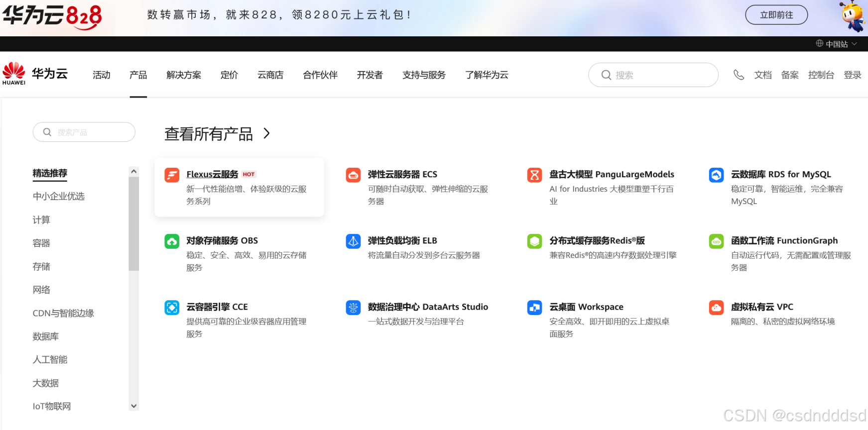Click the 弹性负载均衡 ELB icon
The image size is (868, 430).
pyautogui.click(x=353, y=241)
